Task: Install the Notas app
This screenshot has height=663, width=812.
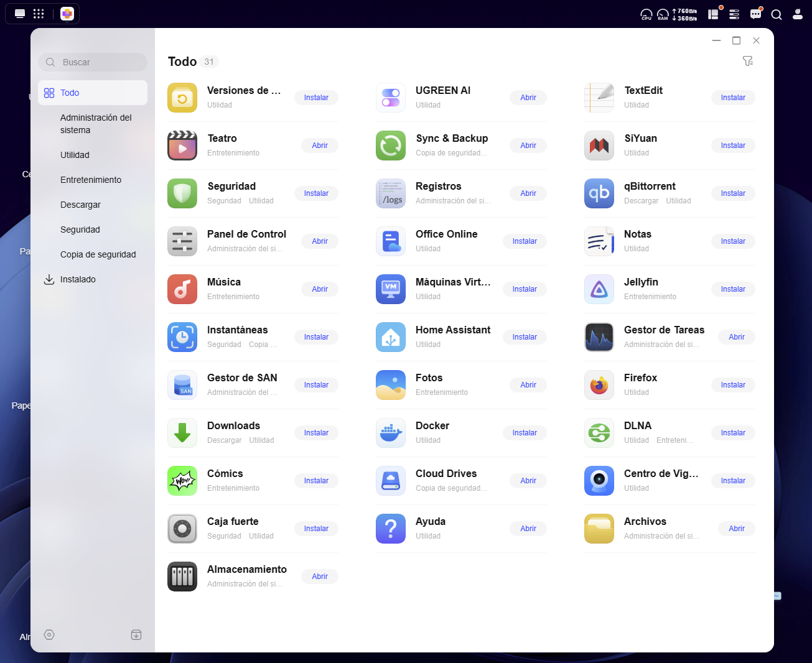Action: (x=733, y=241)
